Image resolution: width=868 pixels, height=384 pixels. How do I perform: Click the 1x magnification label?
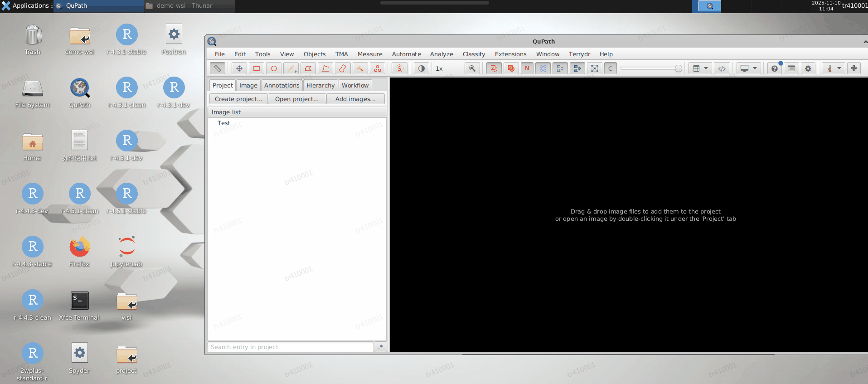(439, 69)
